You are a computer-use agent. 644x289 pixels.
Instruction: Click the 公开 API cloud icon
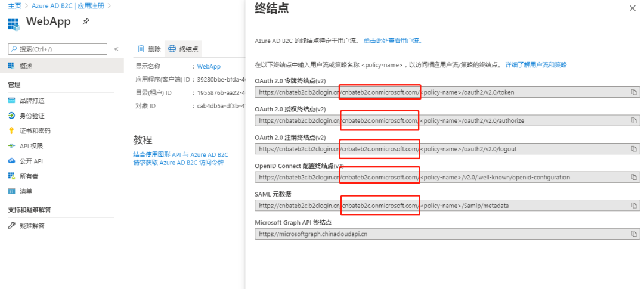tap(11, 161)
